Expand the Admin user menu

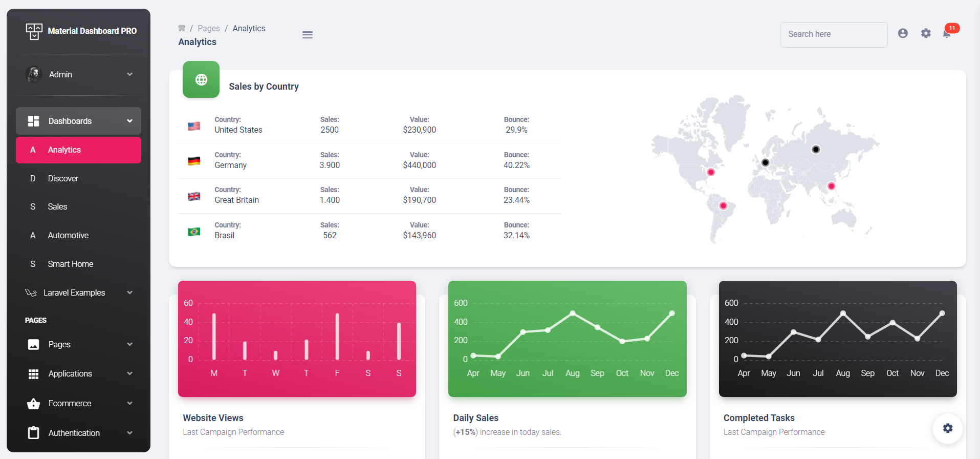click(78, 74)
